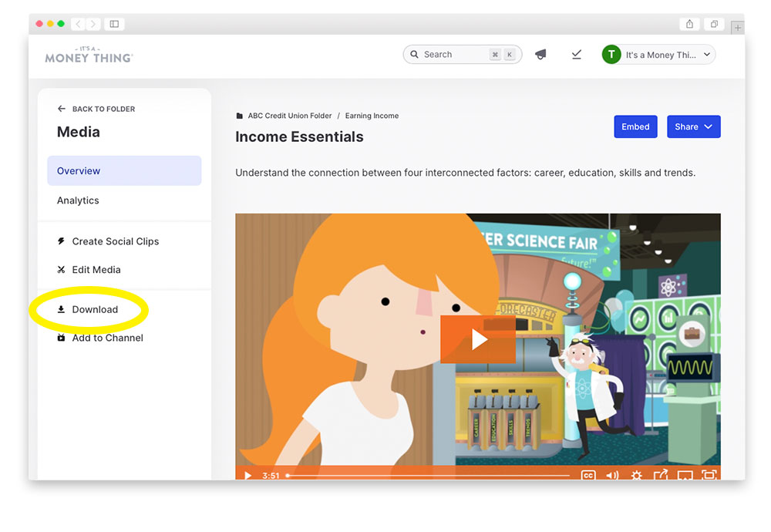This screenshot has width=771, height=532.
Task: Click the breadcrumb folder icon
Action: point(240,116)
